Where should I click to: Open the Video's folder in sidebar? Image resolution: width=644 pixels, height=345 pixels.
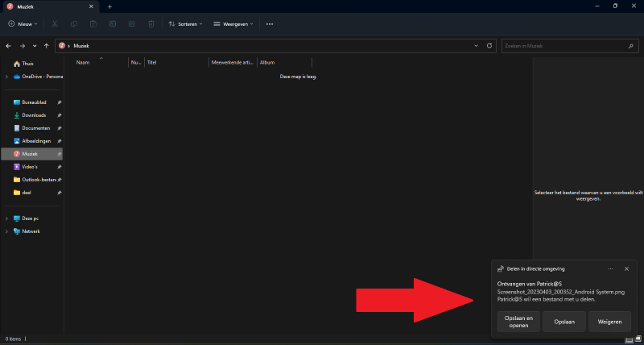tap(30, 167)
